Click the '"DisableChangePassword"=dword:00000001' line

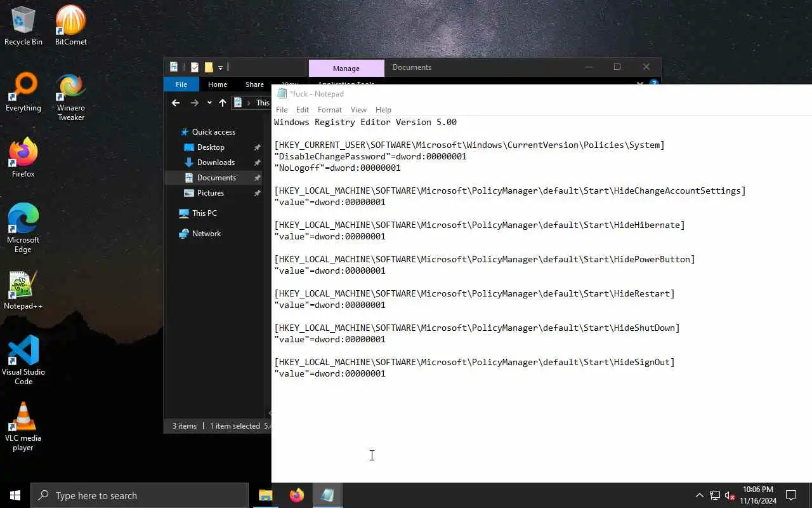click(370, 156)
